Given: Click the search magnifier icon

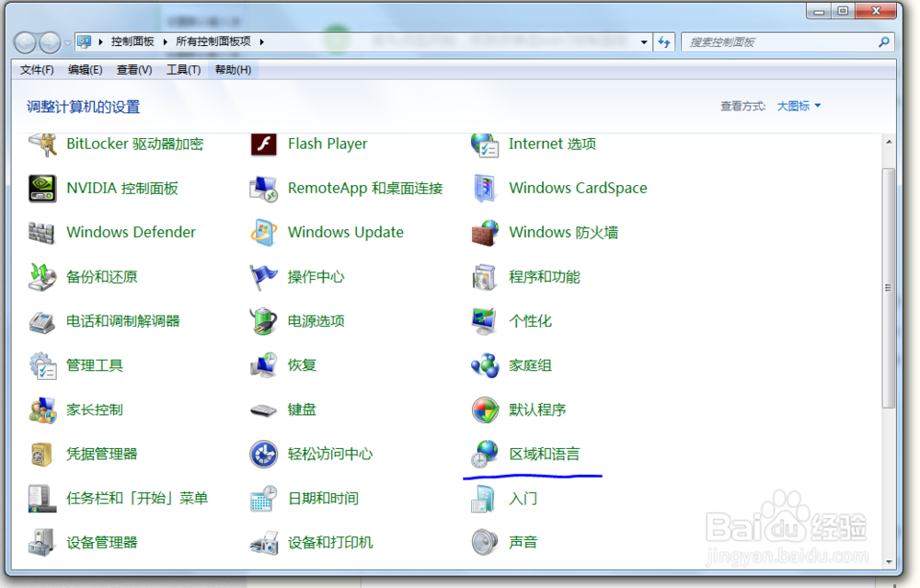Looking at the screenshot, I should [883, 41].
